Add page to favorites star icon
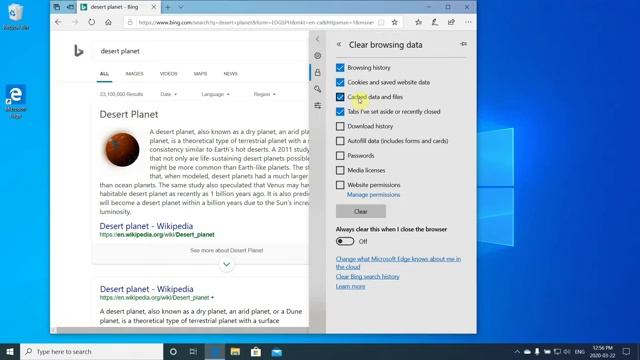 [394, 22]
